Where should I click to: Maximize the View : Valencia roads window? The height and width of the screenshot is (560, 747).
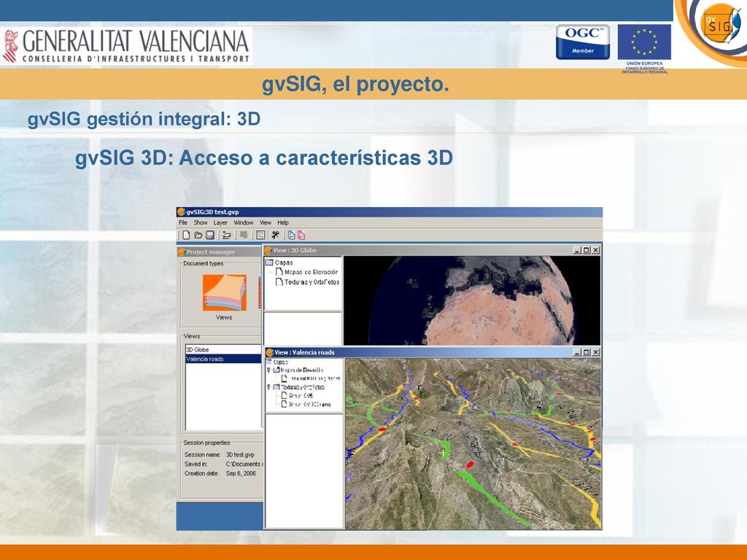(587, 352)
